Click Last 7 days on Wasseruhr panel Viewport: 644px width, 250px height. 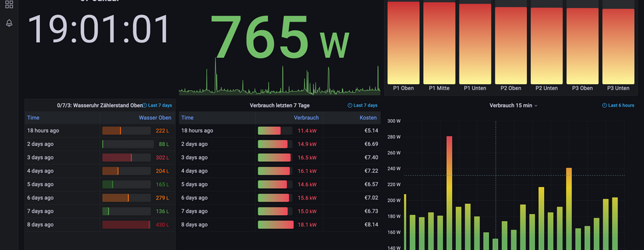pyautogui.click(x=157, y=106)
